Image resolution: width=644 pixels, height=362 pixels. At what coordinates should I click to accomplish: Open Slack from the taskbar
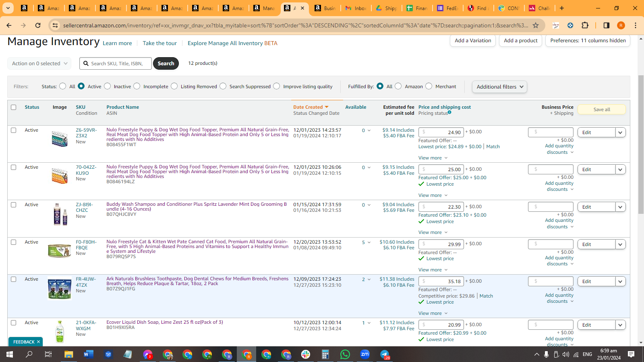click(x=306, y=354)
